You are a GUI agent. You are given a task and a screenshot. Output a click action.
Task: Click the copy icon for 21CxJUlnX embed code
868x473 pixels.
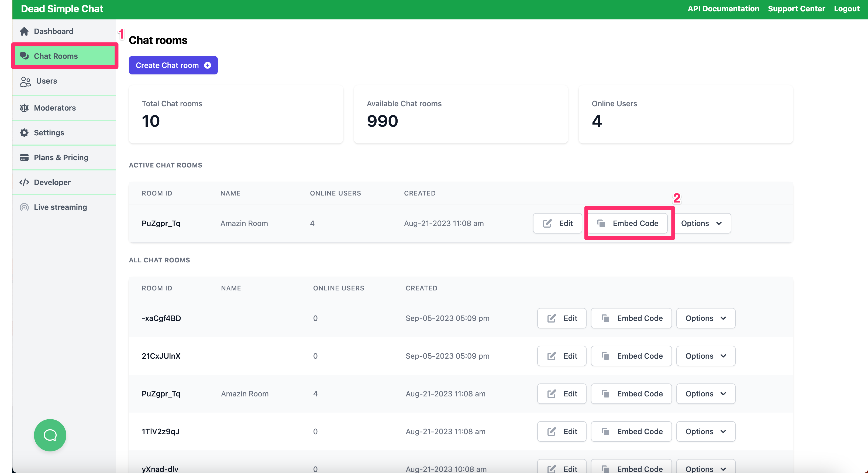605,356
